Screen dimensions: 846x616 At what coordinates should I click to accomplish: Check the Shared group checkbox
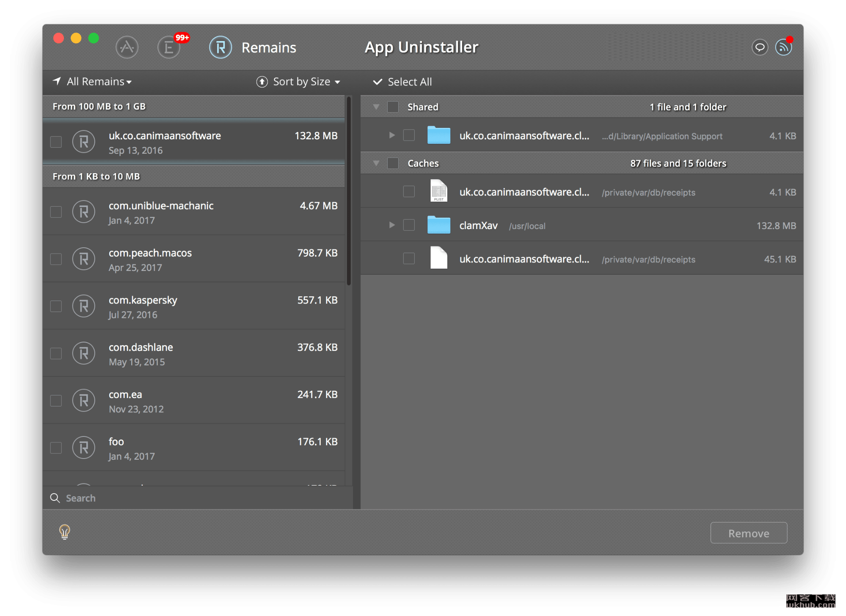393,107
